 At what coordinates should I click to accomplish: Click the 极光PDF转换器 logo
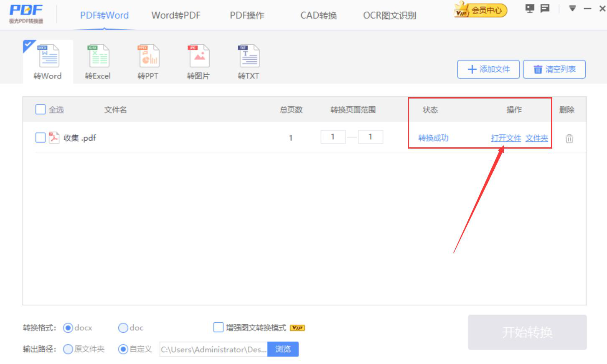pos(26,13)
